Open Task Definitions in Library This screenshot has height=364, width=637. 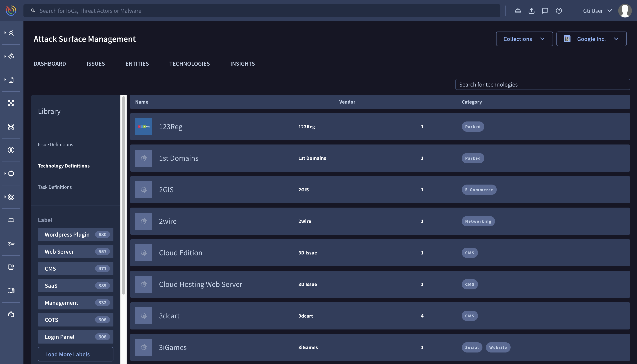pos(55,187)
